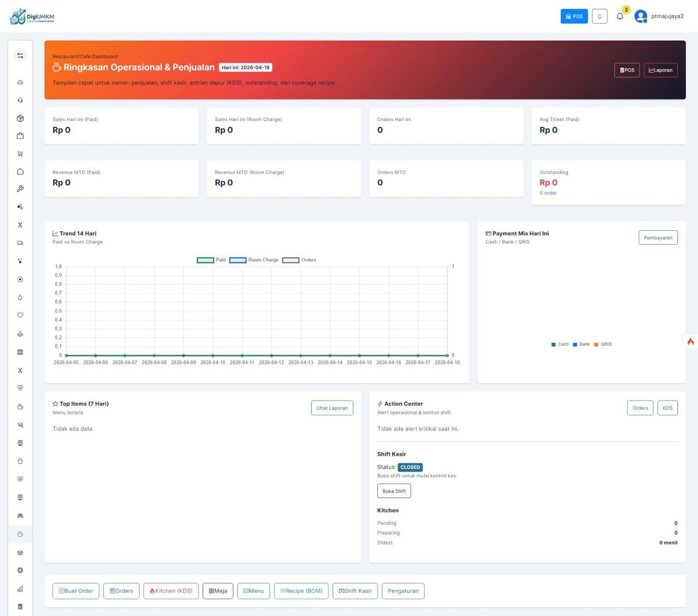Screen dimensions: 698x616
Task: Click the car icon in sidebar
Action: (x=20, y=516)
